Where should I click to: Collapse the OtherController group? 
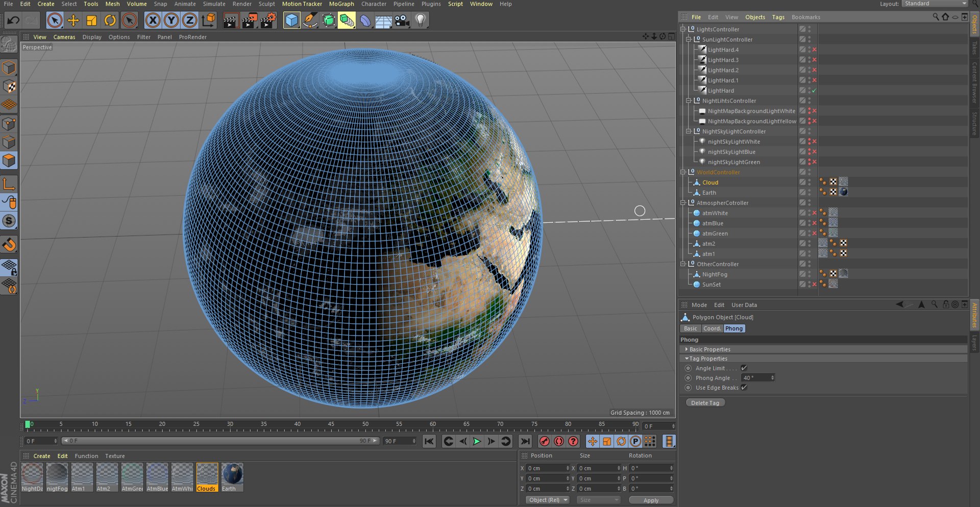coord(683,264)
